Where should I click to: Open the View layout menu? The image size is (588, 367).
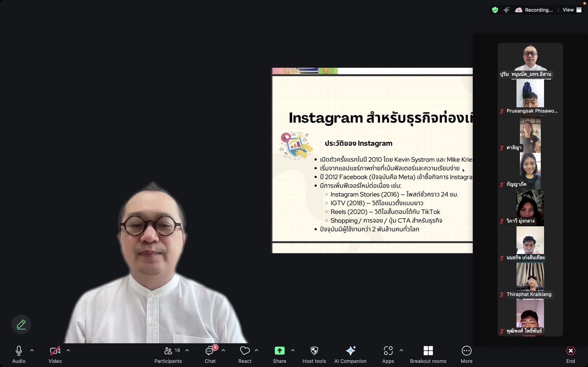pos(572,10)
